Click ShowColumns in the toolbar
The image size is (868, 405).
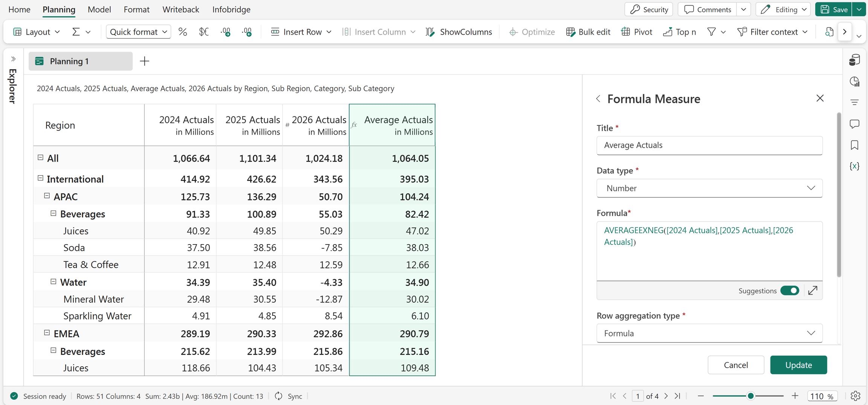click(459, 32)
